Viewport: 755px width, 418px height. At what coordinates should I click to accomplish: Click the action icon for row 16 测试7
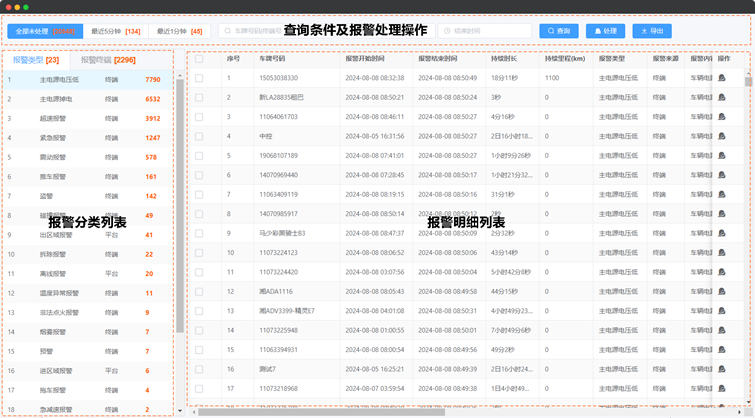721,369
